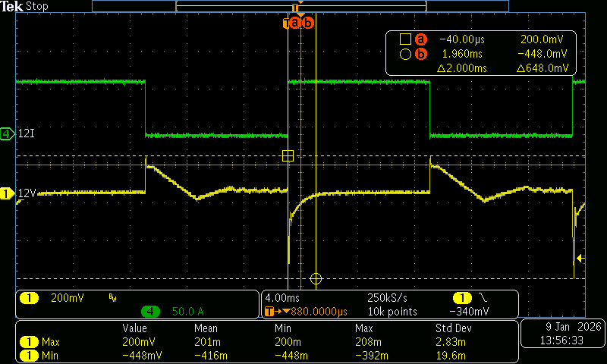This screenshot has width=607, height=364.
Task: Click the trigger level arrow on right edge
Action: coord(580,259)
